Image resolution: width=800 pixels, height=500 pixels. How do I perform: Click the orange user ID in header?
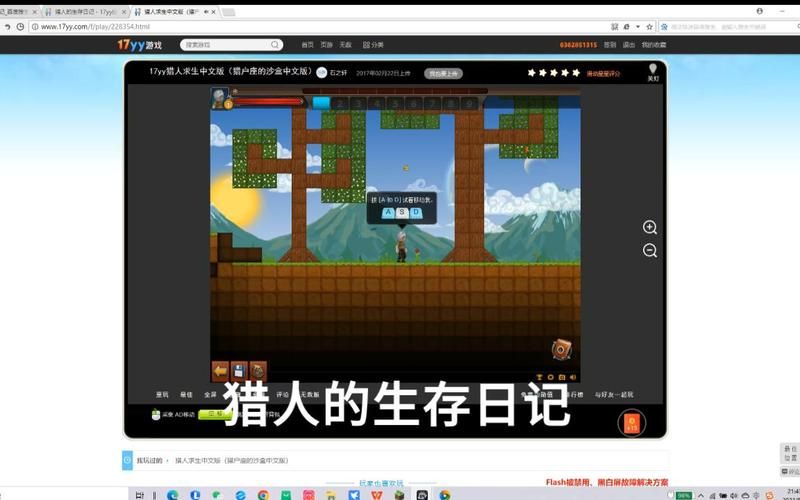click(x=578, y=45)
